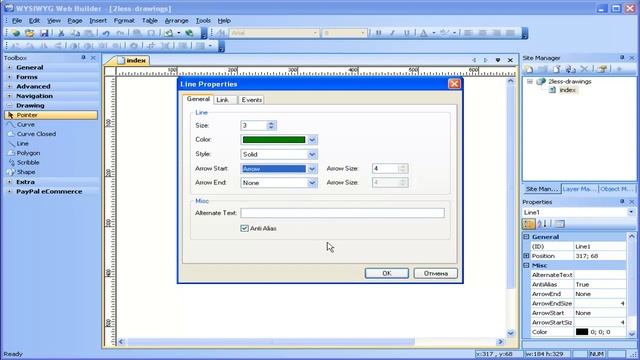Viewport: 640px width, 360px height.
Task: Collapse the Drawing category in Toolbox
Action: point(9,105)
